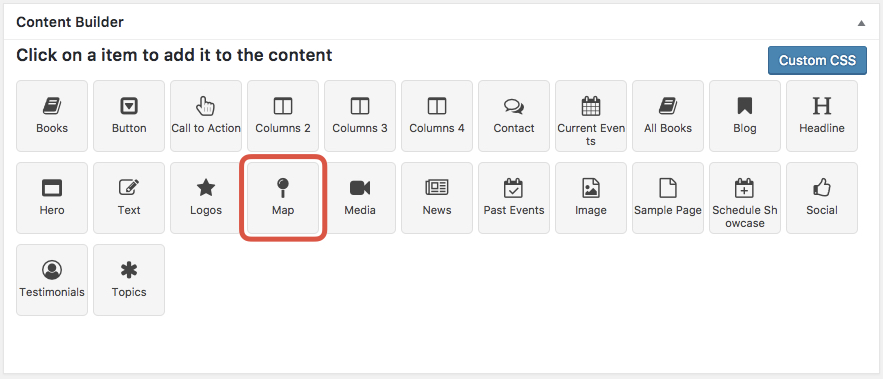Add the Media video item

point(360,198)
